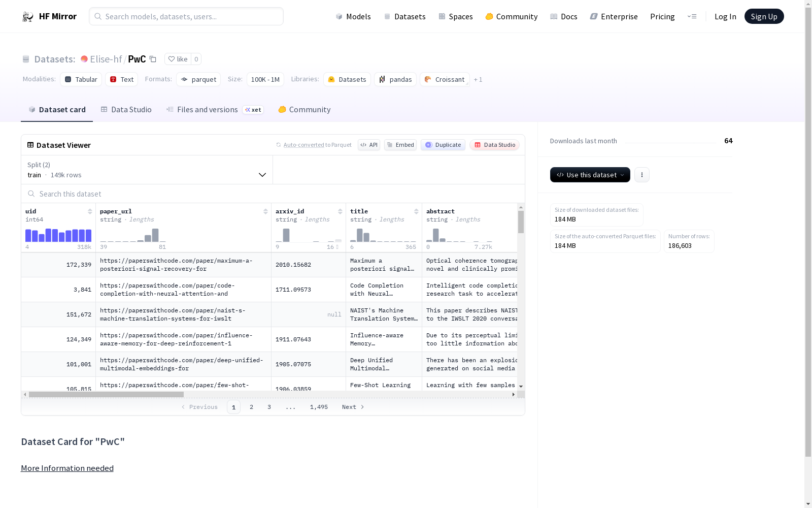The height and width of the screenshot is (508, 812).
Task: Select the 100K - 1M size tag
Action: click(x=265, y=79)
